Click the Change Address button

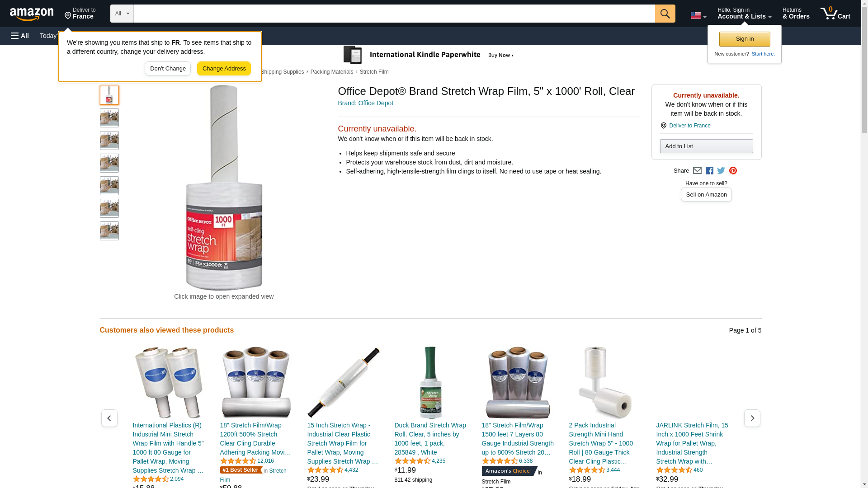[224, 69]
